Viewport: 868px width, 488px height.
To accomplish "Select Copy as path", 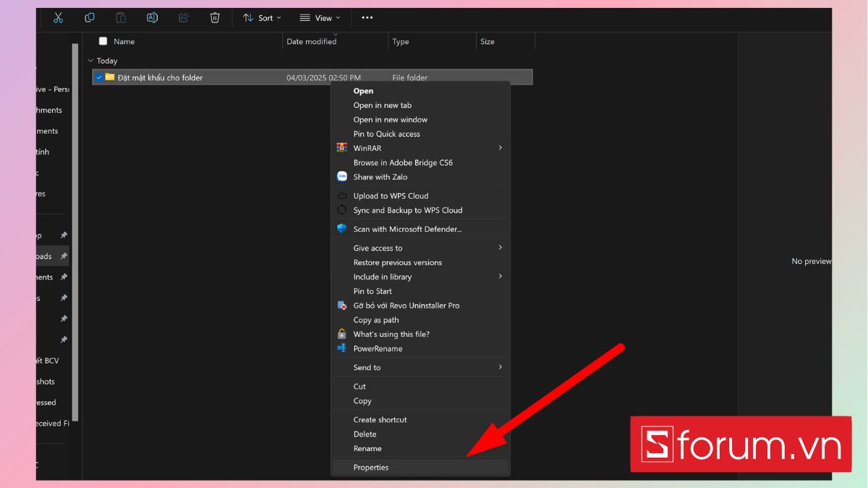I will (x=420, y=320).
